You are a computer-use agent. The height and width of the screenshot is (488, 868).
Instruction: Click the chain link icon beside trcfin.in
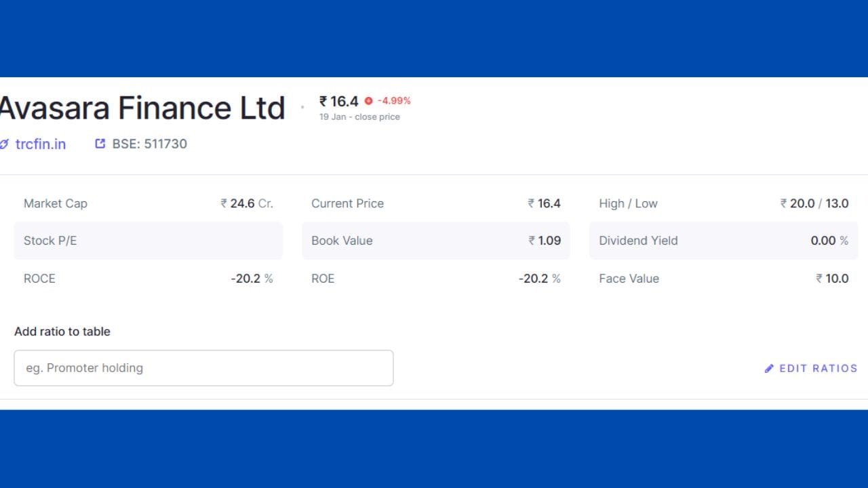pyautogui.click(x=4, y=144)
